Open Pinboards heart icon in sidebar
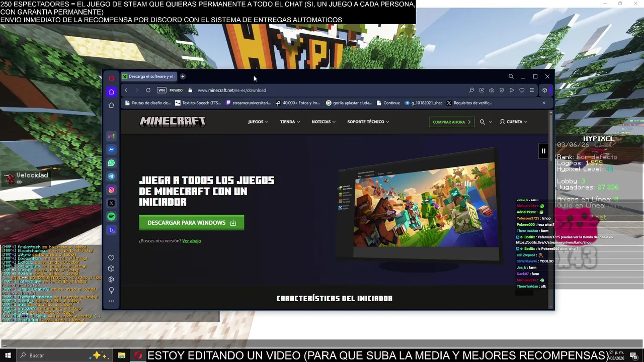 111,258
